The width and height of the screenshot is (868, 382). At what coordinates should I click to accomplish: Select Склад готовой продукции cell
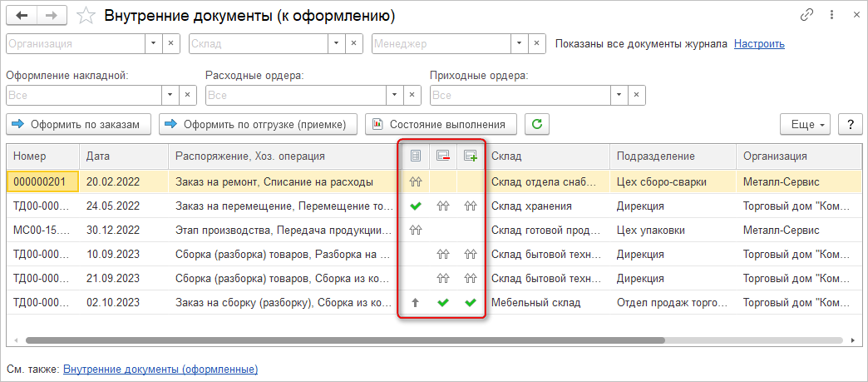pos(547,230)
